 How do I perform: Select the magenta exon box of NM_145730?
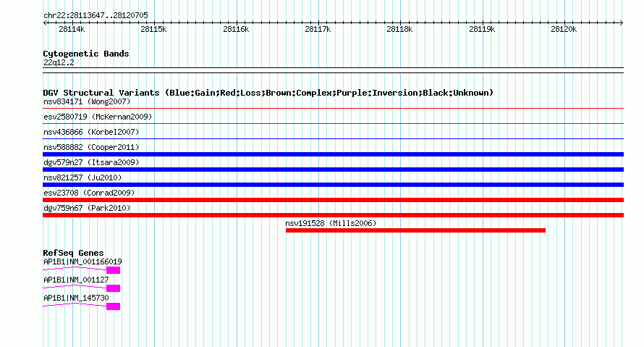[x=114, y=306]
